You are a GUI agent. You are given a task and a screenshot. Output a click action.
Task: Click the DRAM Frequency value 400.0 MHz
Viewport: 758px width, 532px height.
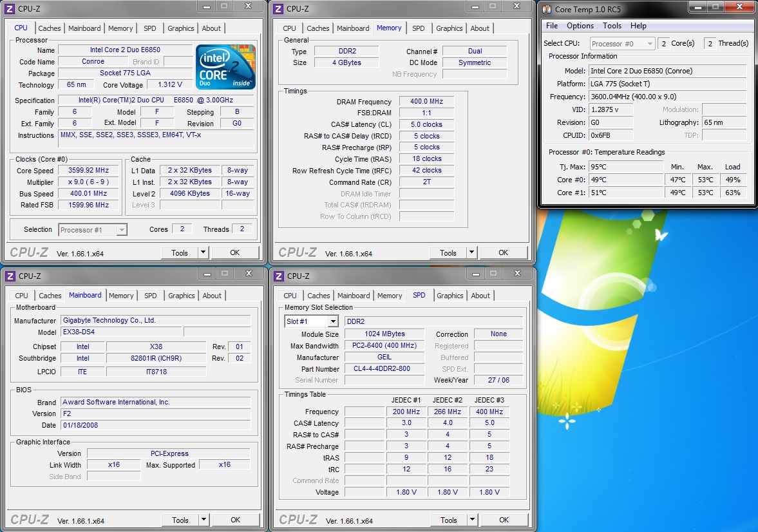point(426,102)
